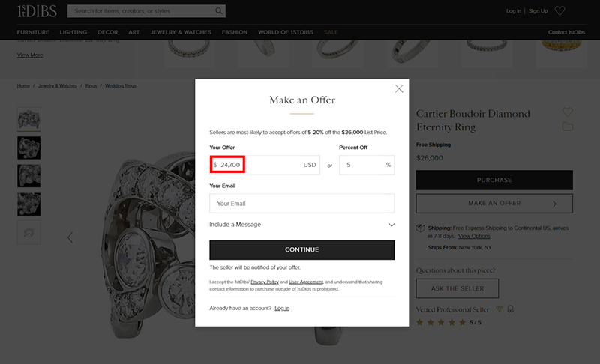Open Jewelry & Watches menu
The width and height of the screenshot is (600, 364).
click(181, 32)
